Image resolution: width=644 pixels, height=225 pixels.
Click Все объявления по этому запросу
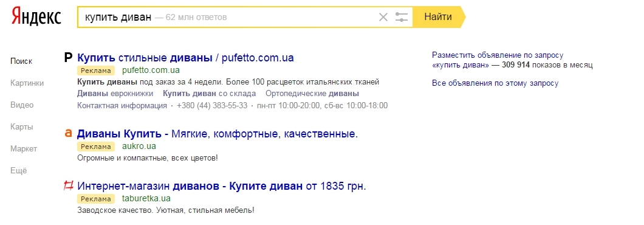coord(495,83)
